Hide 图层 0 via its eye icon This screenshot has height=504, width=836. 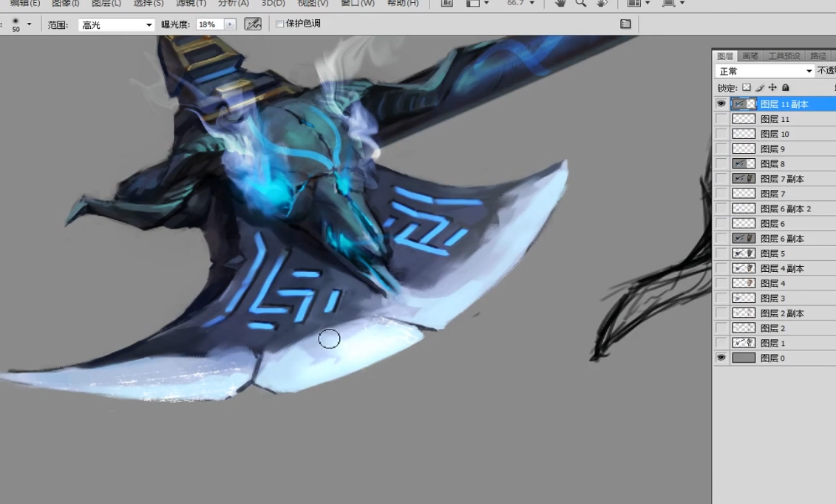[x=721, y=358]
